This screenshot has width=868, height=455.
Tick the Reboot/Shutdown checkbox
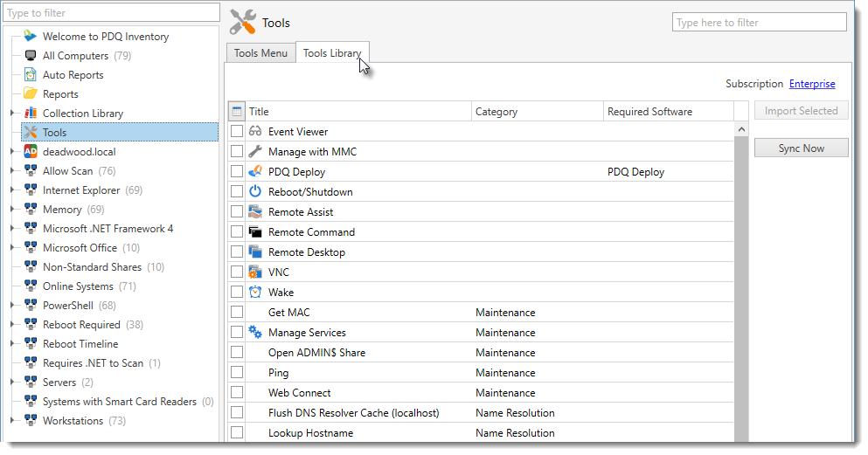pos(237,191)
